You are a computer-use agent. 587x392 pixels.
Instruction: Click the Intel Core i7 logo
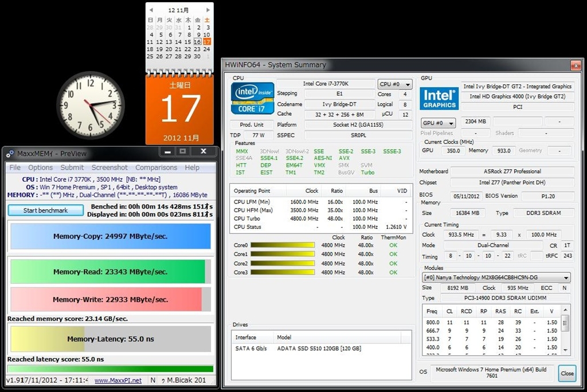tap(252, 98)
